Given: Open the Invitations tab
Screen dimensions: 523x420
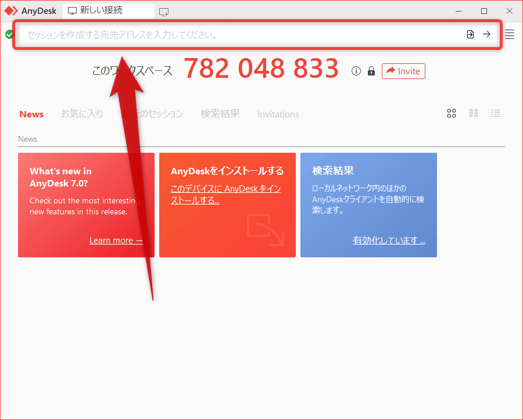Looking at the screenshot, I should point(278,114).
